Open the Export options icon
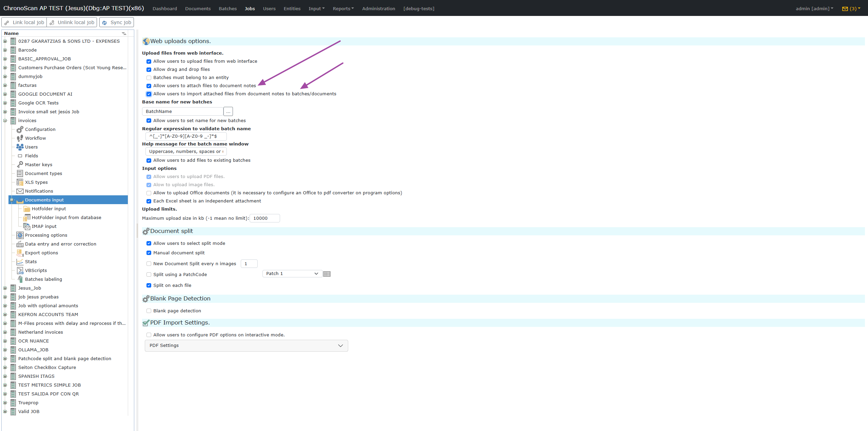Screen dimensions: 868x431 click(20, 253)
